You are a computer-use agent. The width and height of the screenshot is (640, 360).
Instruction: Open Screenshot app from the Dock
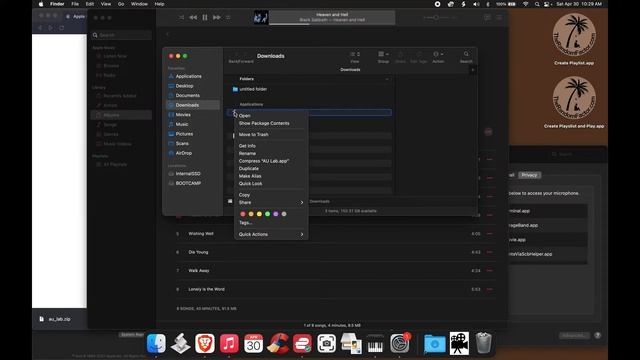[x=327, y=343]
